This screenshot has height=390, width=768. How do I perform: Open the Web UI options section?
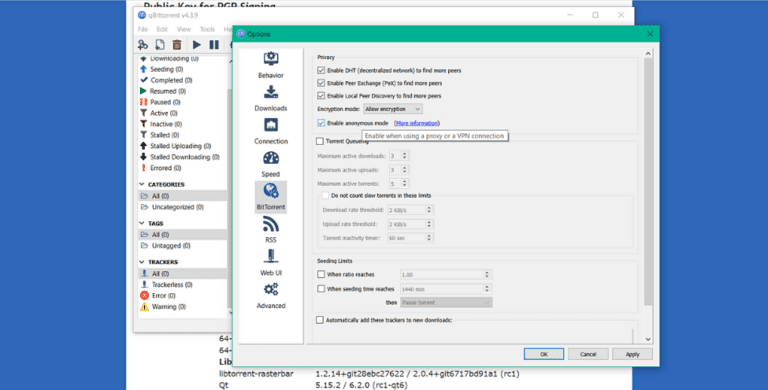[271, 262]
